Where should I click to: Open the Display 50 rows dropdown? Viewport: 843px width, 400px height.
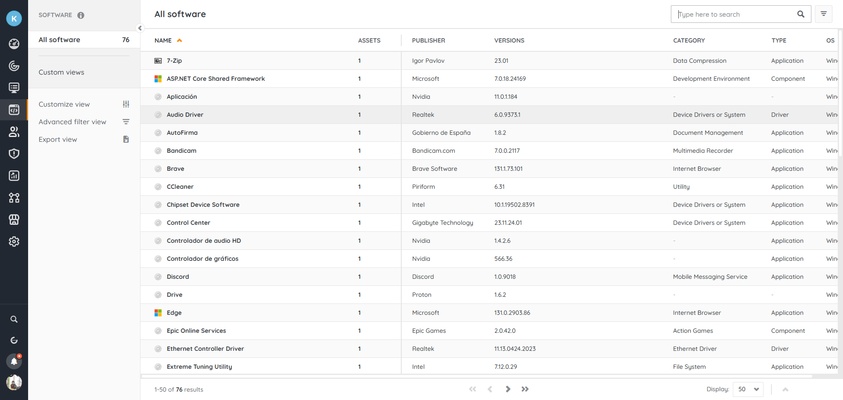[748, 389]
